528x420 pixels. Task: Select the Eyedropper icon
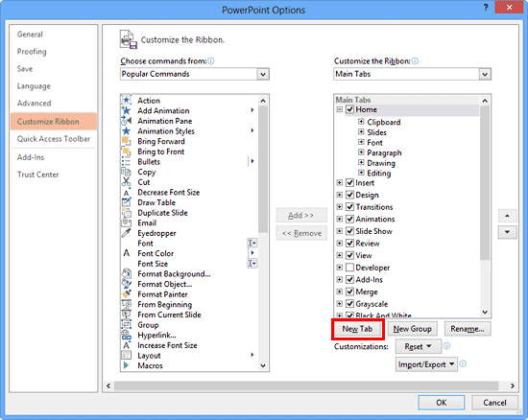[127, 233]
